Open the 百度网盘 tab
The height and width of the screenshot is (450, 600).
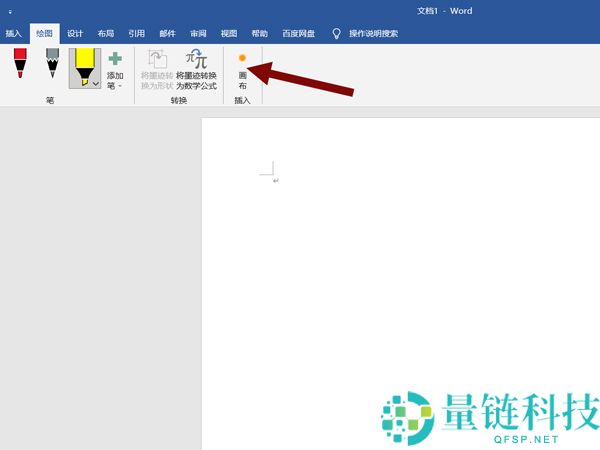297,33
